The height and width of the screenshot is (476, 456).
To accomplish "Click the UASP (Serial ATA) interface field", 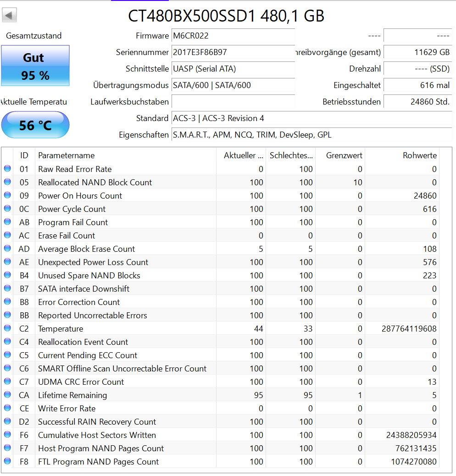I will click(x=233, y=69).
